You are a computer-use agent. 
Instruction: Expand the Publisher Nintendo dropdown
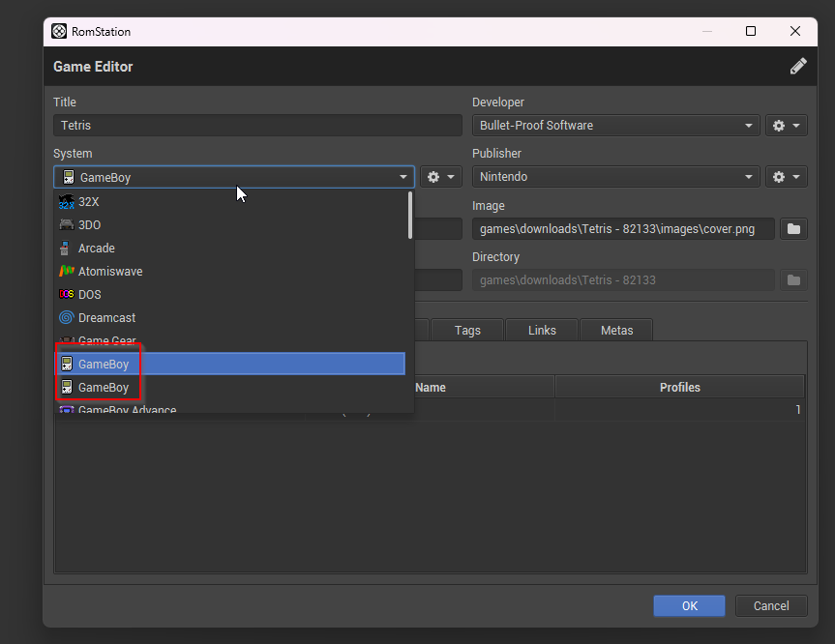point(615,177)
